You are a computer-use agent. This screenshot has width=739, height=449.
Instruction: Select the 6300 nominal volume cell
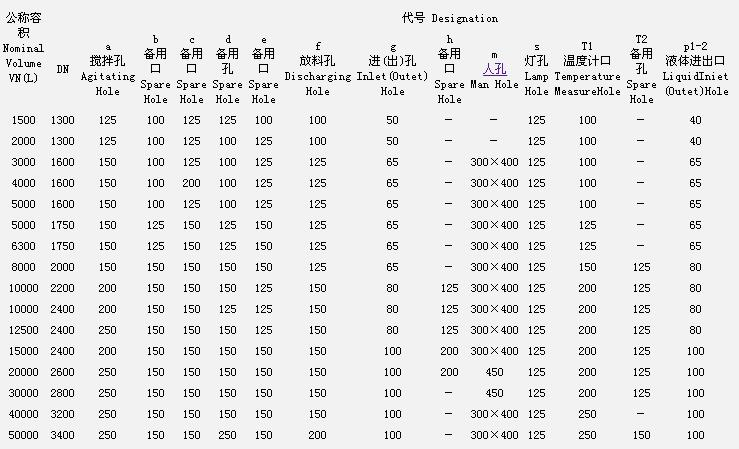point(23,246)
